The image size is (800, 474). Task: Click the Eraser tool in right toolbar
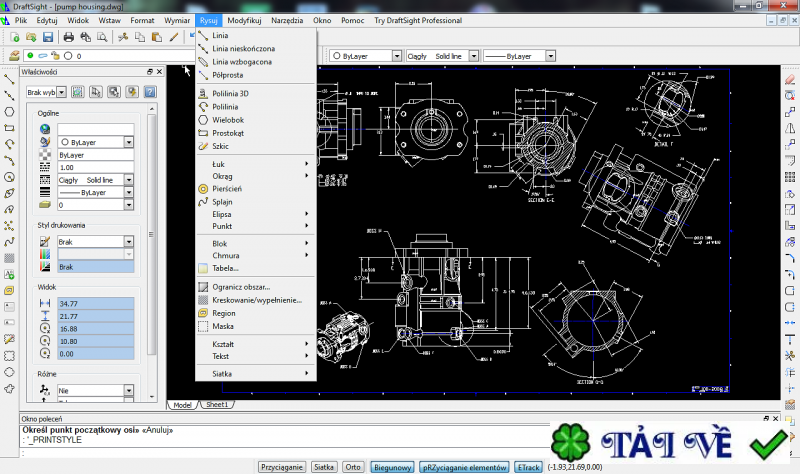790,78
